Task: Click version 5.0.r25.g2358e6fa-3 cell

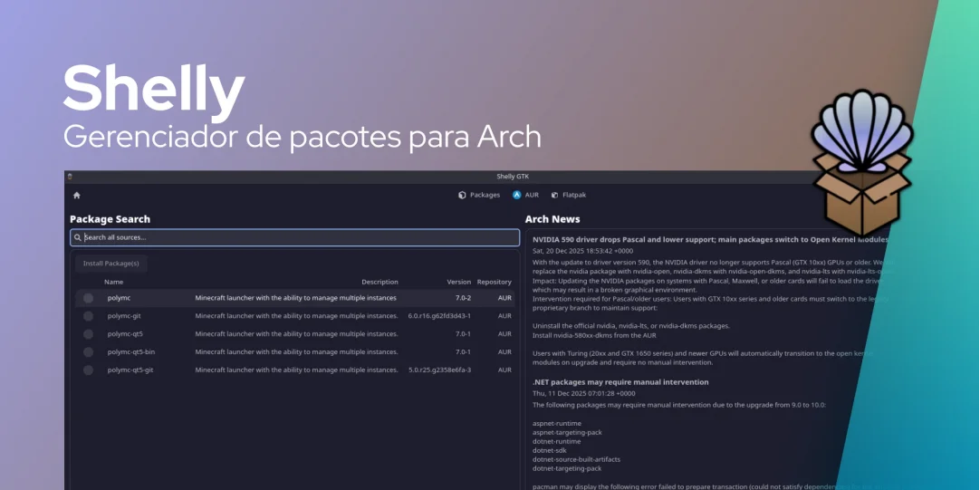Action: [x=440, y=370]
